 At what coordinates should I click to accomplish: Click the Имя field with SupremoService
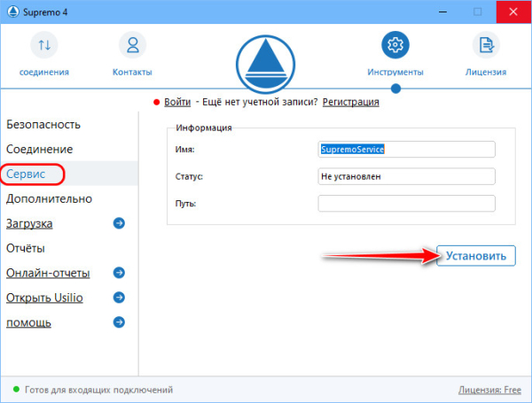[406, 150]
